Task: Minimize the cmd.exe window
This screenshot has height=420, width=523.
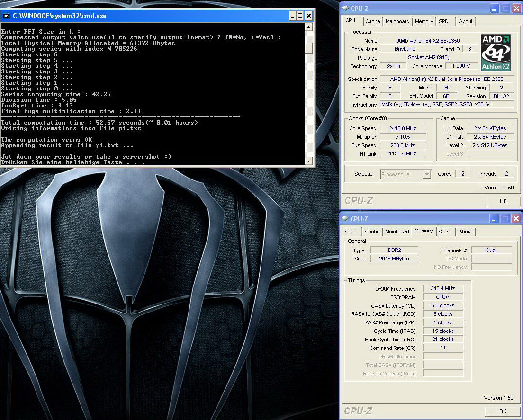Action: (292, 16)
